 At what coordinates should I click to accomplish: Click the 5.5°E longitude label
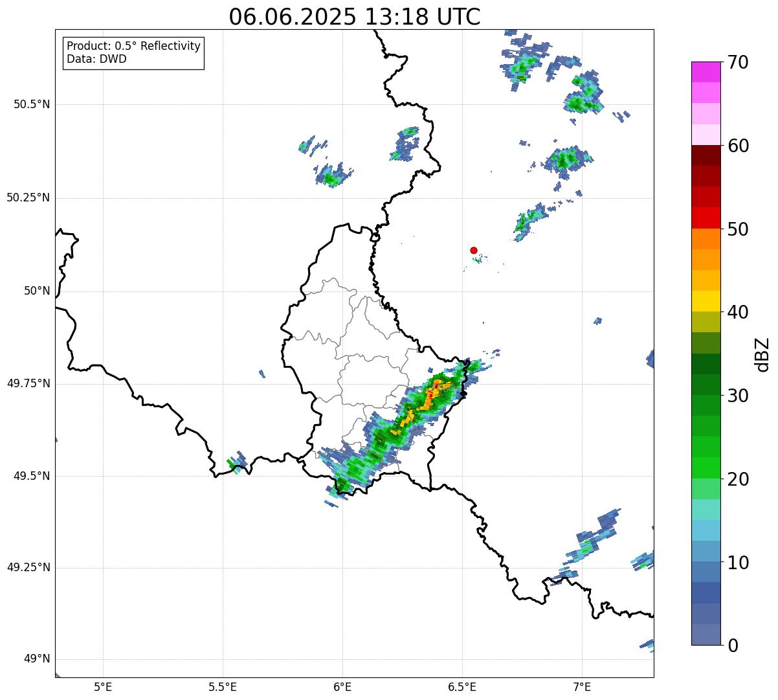pos(223,686)
